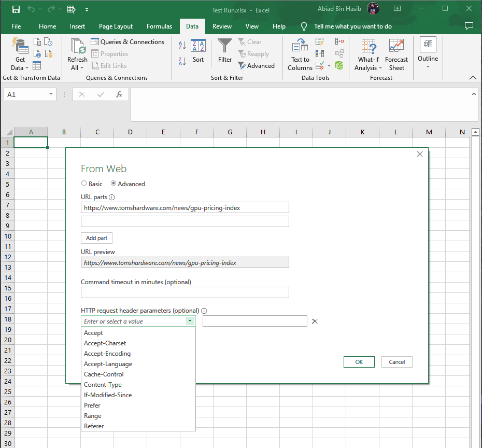
Task: Click the From Text/CSV icon
Action: (37, 42)
